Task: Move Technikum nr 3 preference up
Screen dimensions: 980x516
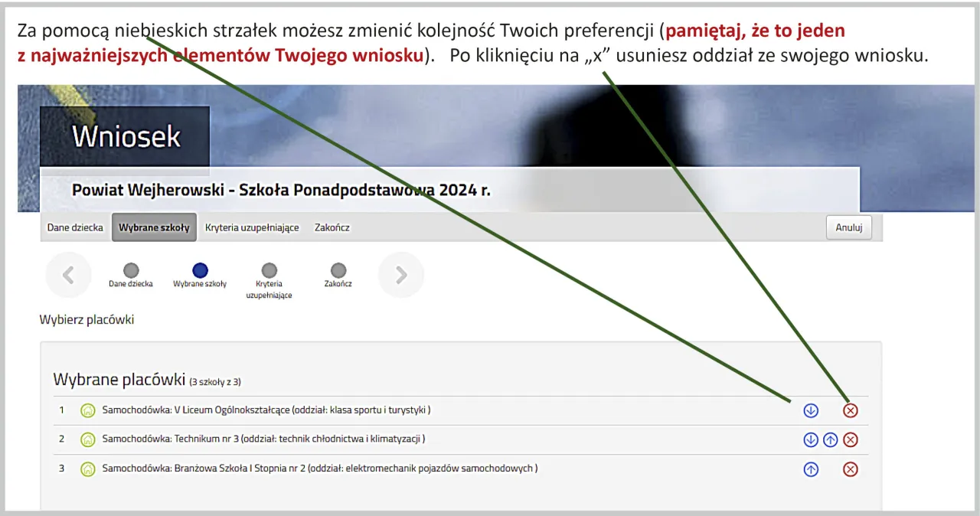Action: [x=831, y=439]
